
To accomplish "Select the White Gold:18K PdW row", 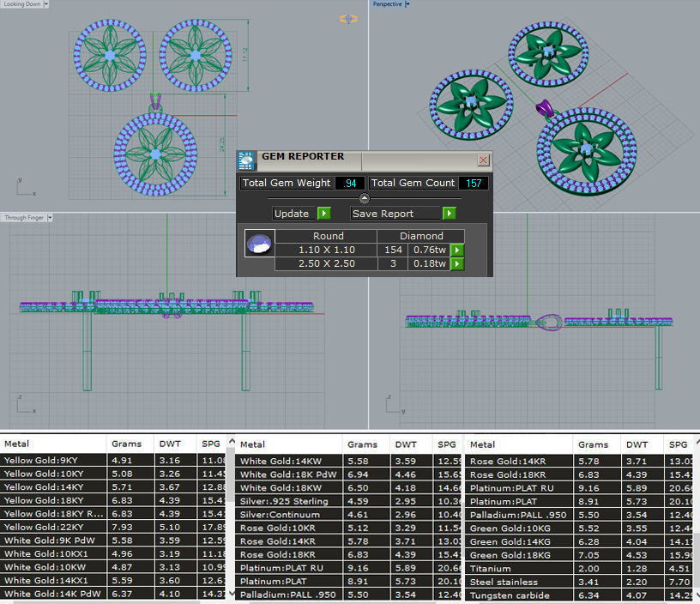I will 348,474.
